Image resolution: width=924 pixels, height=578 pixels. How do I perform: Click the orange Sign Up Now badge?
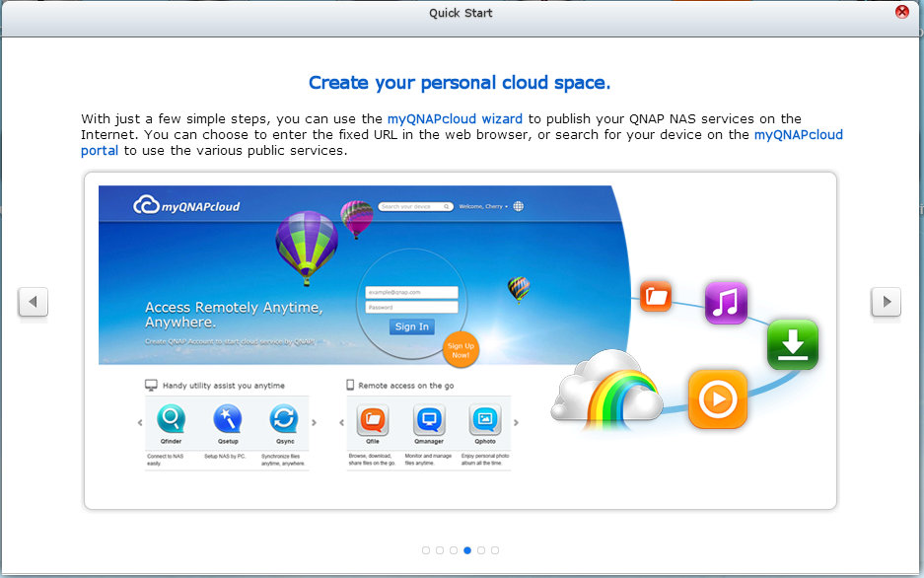[461, 350]
